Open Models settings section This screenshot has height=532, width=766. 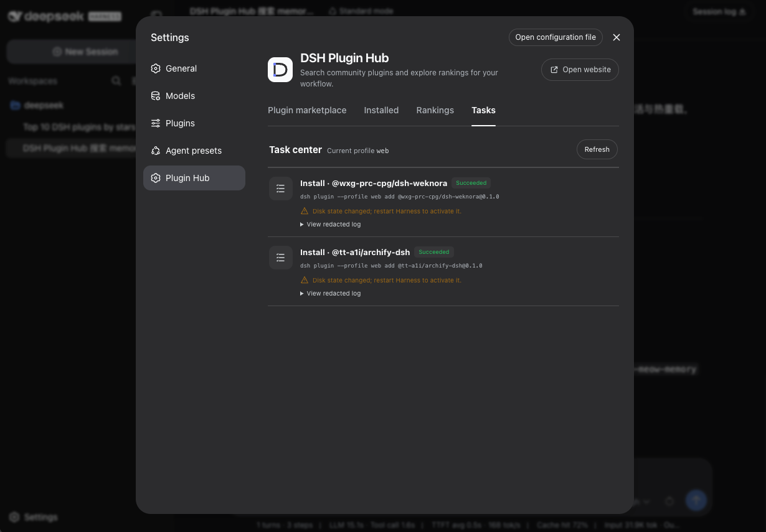[194, 96]
